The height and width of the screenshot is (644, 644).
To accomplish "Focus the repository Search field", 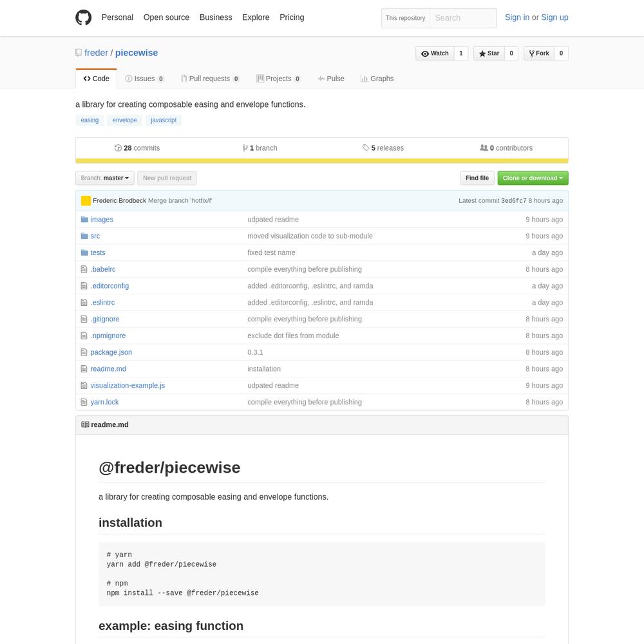I will [463, 18].
